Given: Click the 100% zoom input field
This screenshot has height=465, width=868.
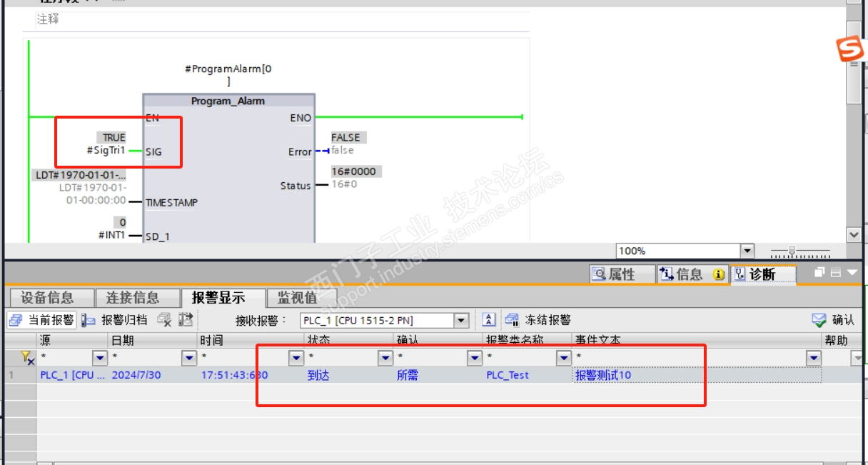Looking at the screenshot, I should coord(678,251).
